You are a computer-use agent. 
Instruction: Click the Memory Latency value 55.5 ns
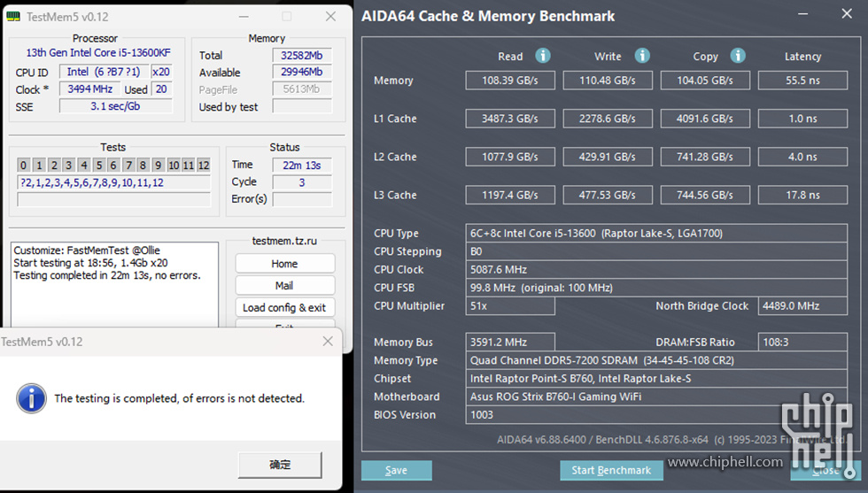(802, 81)
